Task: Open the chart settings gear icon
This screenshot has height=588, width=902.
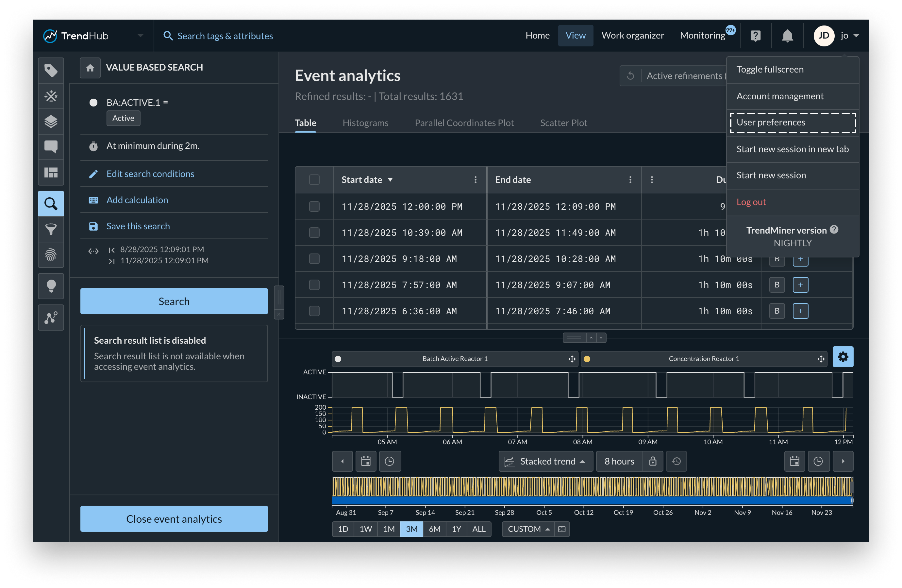Action: 843,356
